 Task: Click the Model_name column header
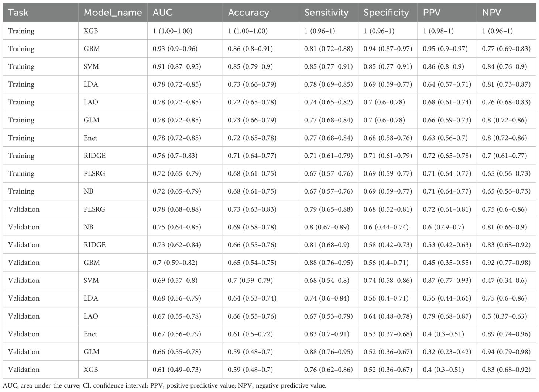pos(113,13)
